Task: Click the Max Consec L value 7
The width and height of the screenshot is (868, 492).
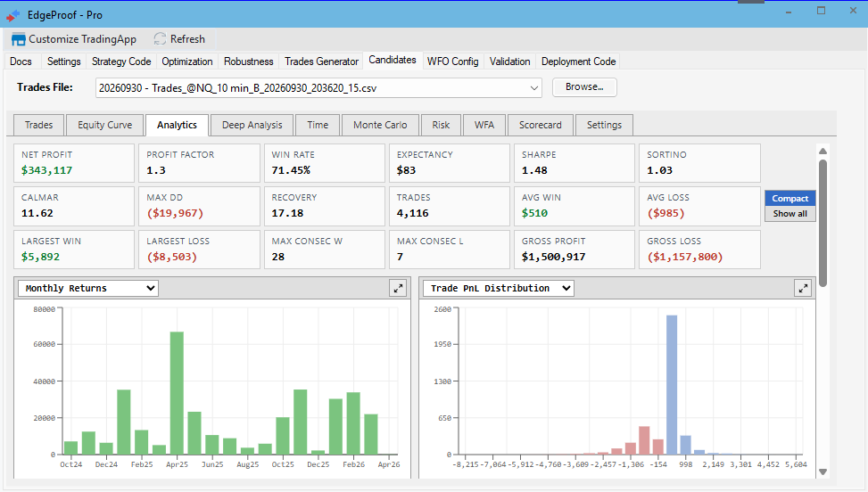Action: coord(400,257)
